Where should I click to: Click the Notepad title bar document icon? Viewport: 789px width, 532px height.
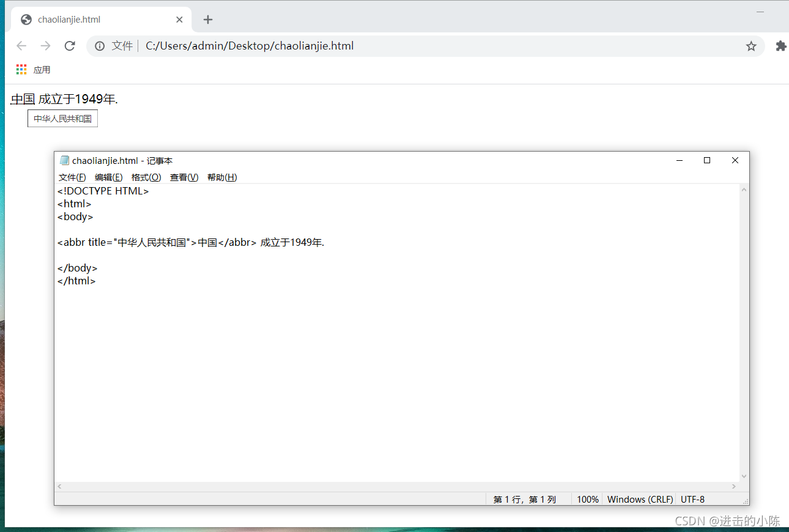pyautogui.click(x=64, y=161)
